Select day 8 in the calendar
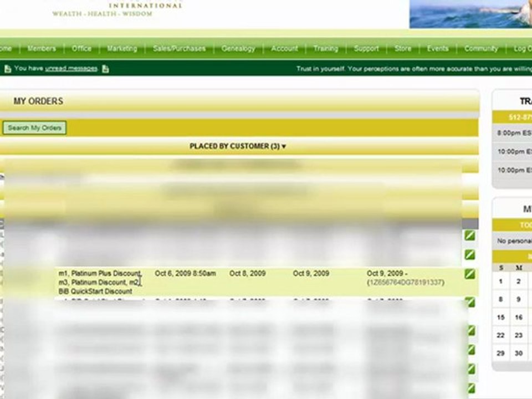This screenshot has width=532, height=399. [501, 299]
